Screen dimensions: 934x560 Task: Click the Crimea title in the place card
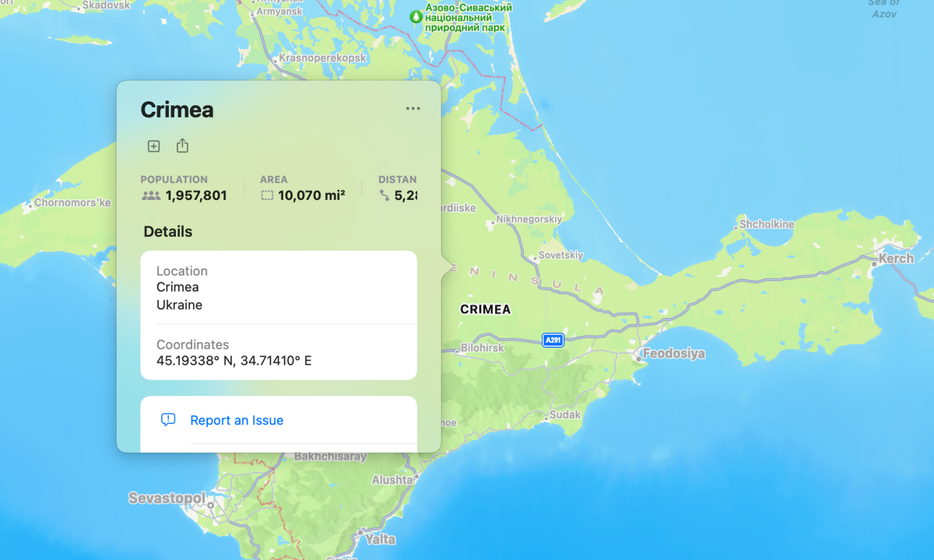pyautogui.click(x=177, y=110)
